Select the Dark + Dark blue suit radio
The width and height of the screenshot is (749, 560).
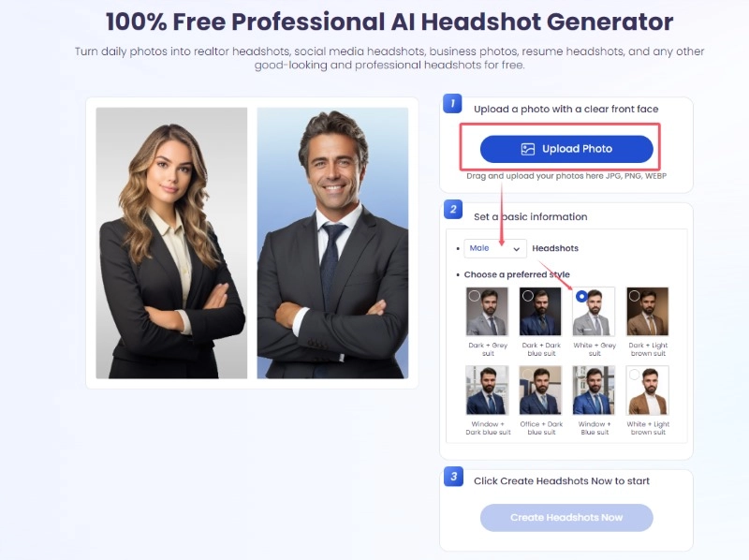(x=527, y=296)
